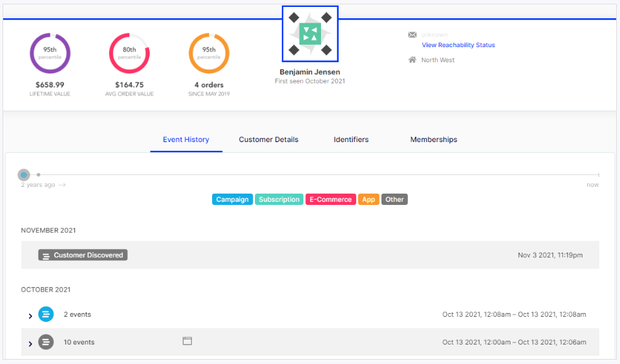Toggle the E-Commerce event filter
Screen dimensions: 620x364
pos(330,199)
